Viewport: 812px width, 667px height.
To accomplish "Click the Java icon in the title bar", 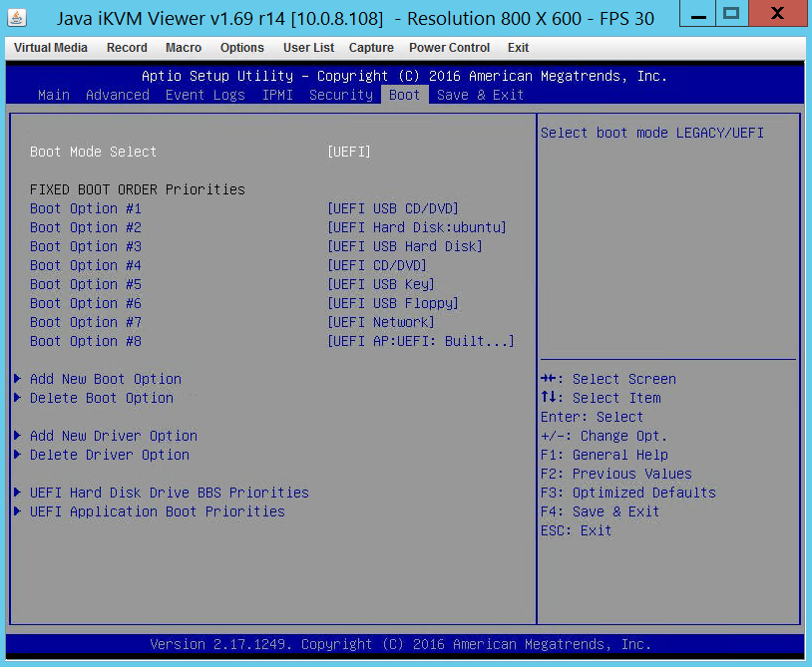I will pyautogui.click(x=17, y=18).
